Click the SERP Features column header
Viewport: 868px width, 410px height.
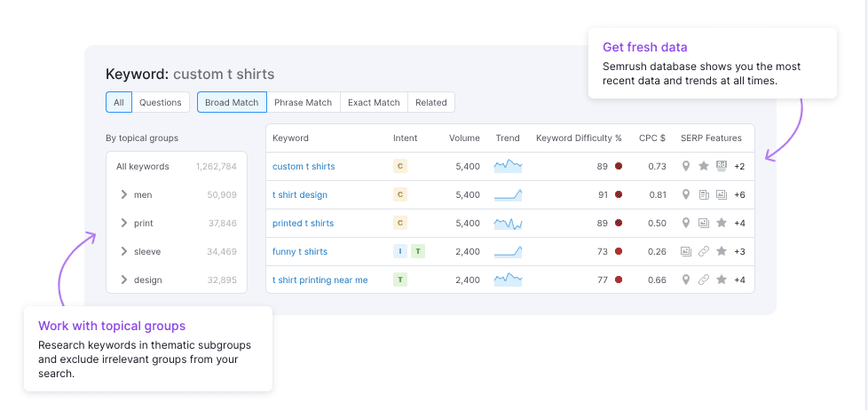(711, 138)
